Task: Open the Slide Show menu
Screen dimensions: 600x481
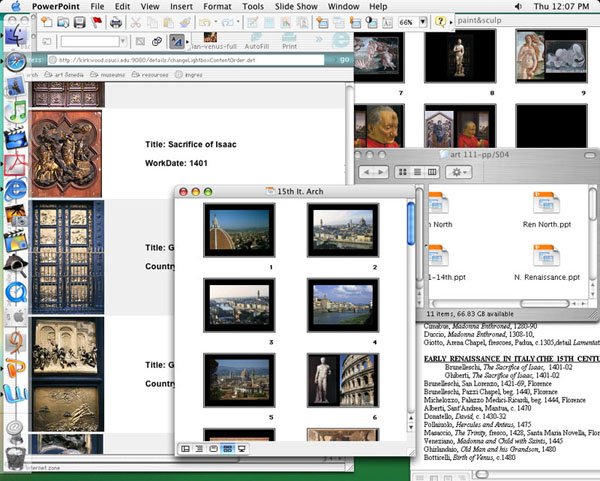Action: click(296, 7)
